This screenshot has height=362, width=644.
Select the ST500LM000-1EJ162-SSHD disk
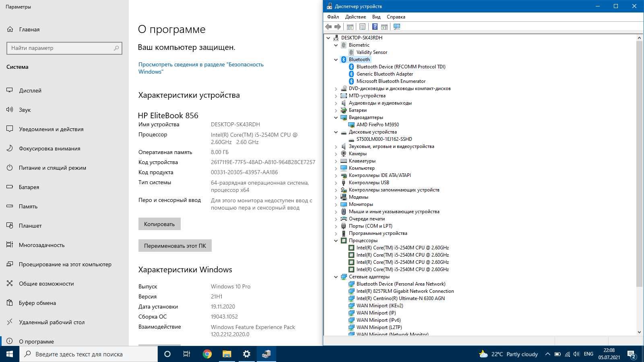click(384, 139)
